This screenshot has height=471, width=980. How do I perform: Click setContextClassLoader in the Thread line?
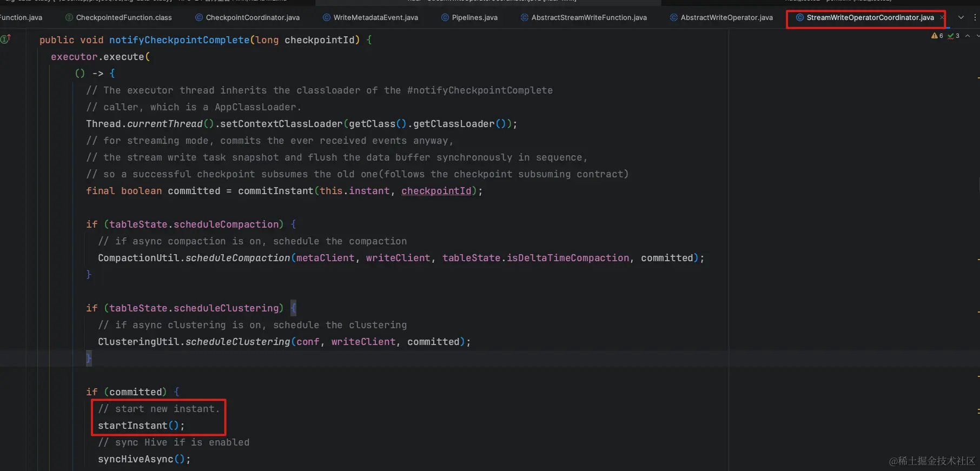[281, 124]
